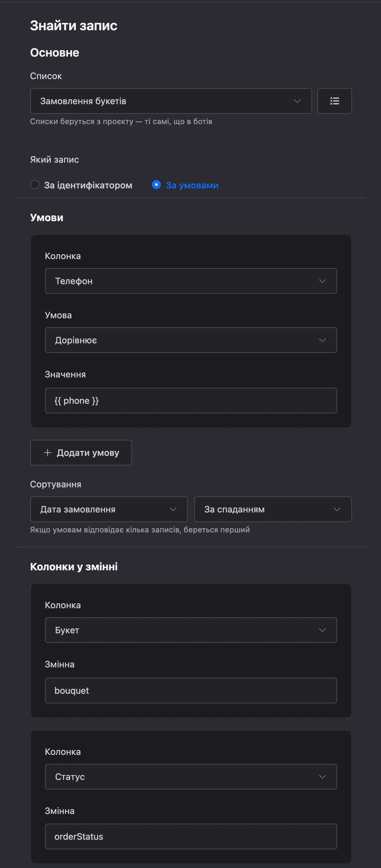Click chevron arrow in Дорівнює dropdown
381x868 pixels.
point(322,340)
